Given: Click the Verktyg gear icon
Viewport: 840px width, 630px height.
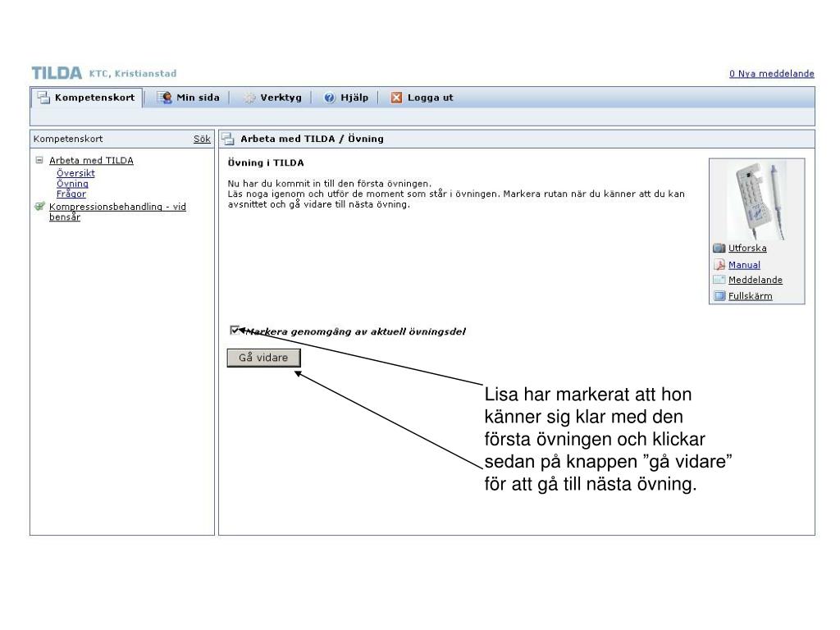Looking at the screenshot, I should click(x=249, y=98).
